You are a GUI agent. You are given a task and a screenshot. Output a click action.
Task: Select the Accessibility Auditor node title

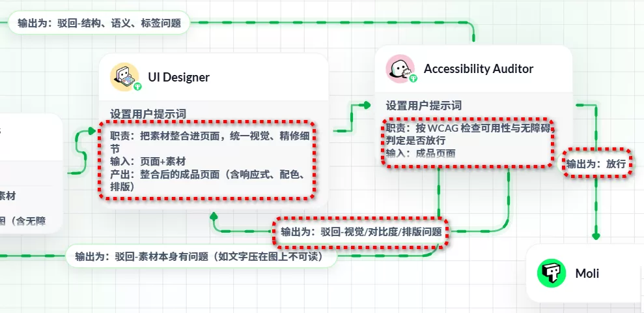(x=479, y=68)
